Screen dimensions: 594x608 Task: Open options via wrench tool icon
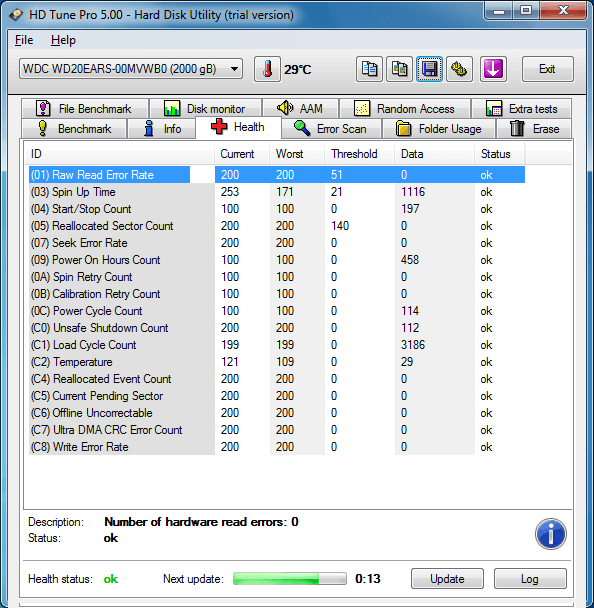tap(459, 69)
